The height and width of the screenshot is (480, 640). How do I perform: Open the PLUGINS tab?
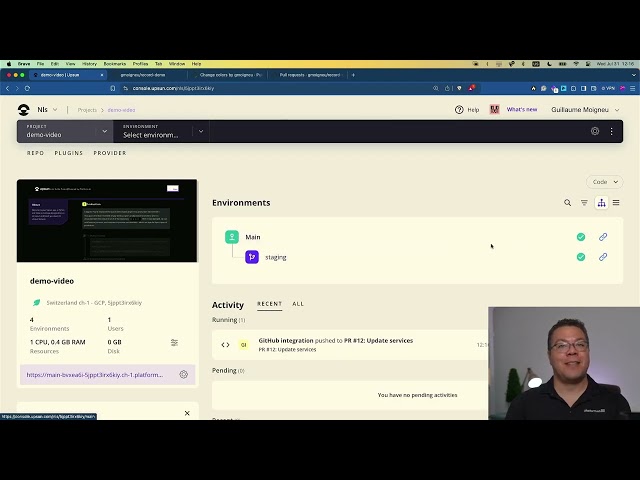[69, 153]
